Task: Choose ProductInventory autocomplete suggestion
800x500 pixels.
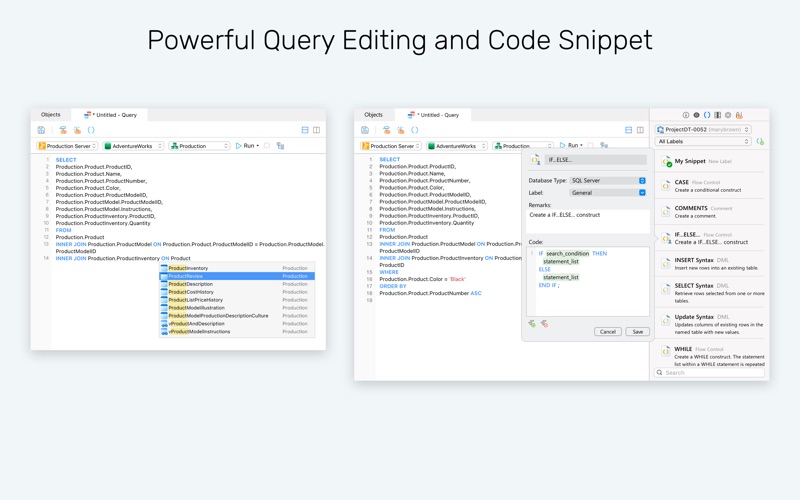Action: pos(237,268)
